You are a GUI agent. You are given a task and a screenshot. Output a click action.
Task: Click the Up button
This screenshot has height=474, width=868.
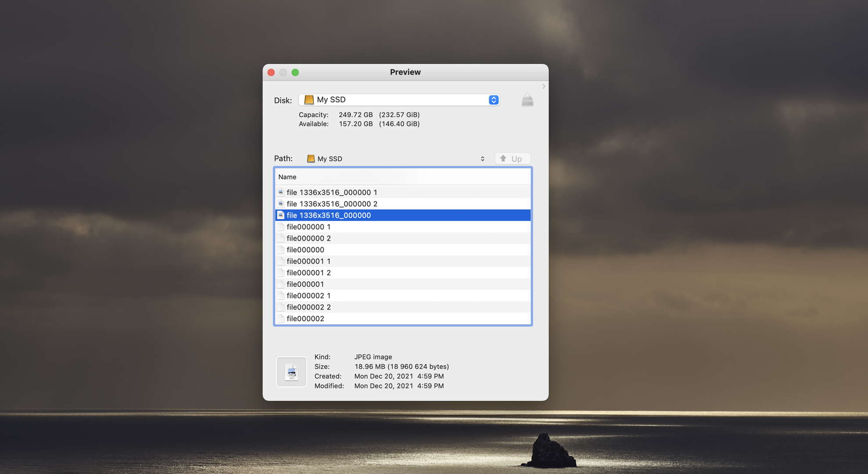pyautogui.click(x=513, y=158)
